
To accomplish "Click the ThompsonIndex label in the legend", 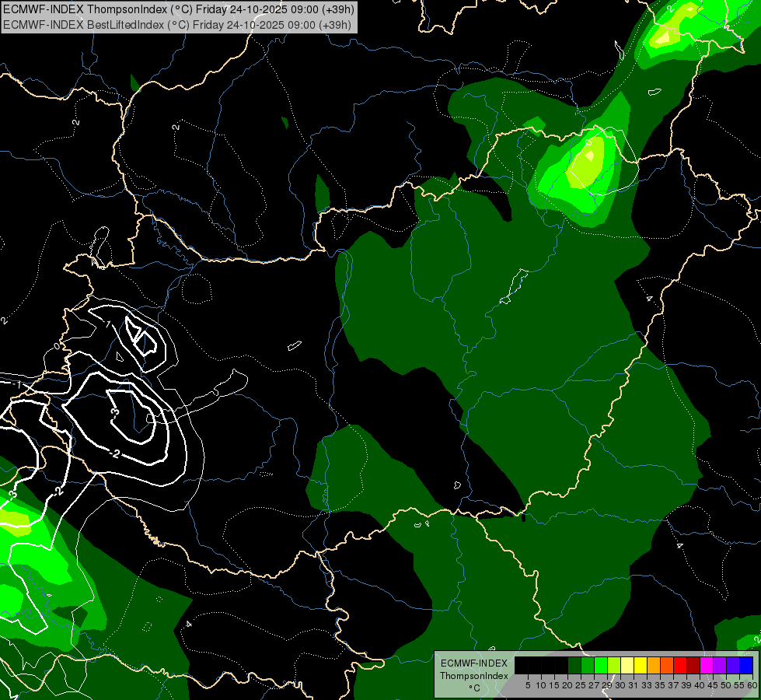I will click(473, 676).
